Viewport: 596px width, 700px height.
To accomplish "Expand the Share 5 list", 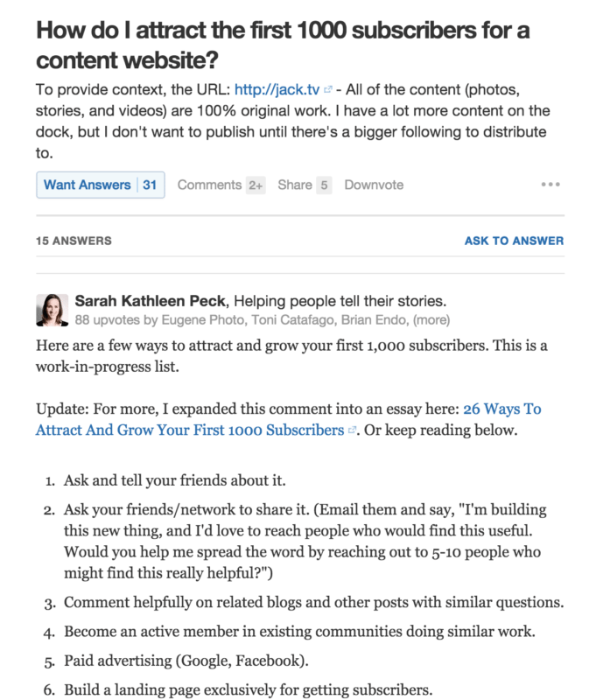I will click(x=304, y=185).
